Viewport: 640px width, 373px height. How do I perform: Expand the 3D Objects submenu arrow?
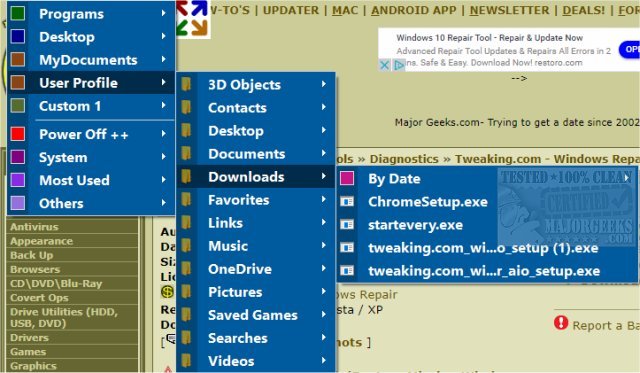click(324, 84)
